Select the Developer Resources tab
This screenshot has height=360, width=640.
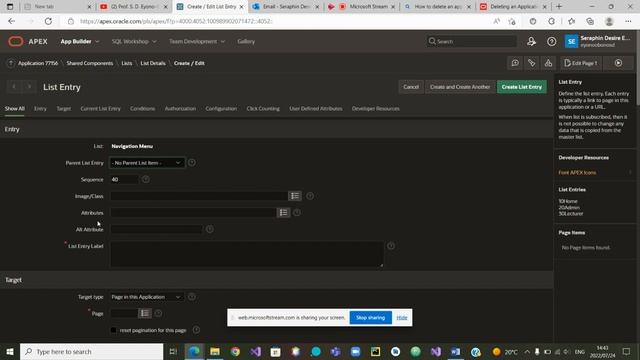tap(376, 109)
